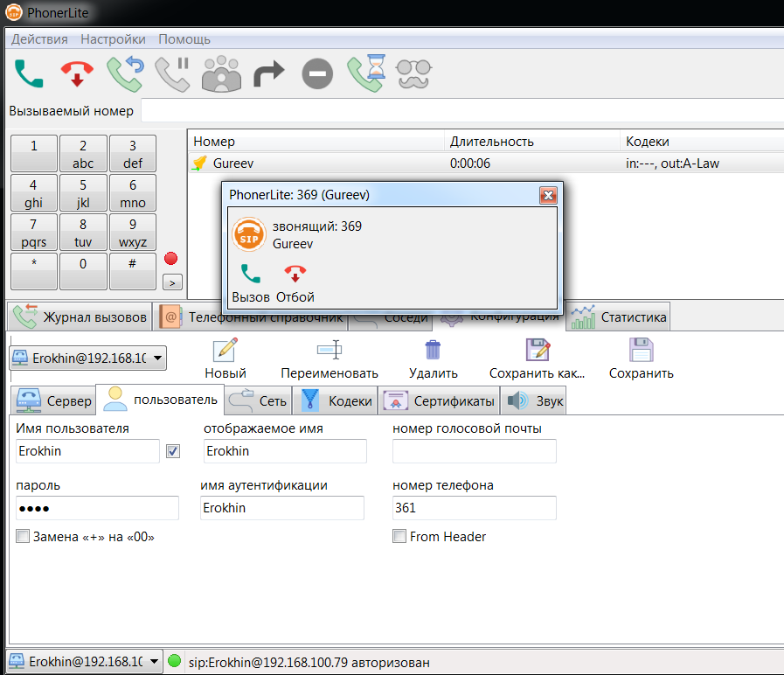This screenshot has width=784, height=675.
Task: Click the номер голосовой почты field
Action: 474,451
